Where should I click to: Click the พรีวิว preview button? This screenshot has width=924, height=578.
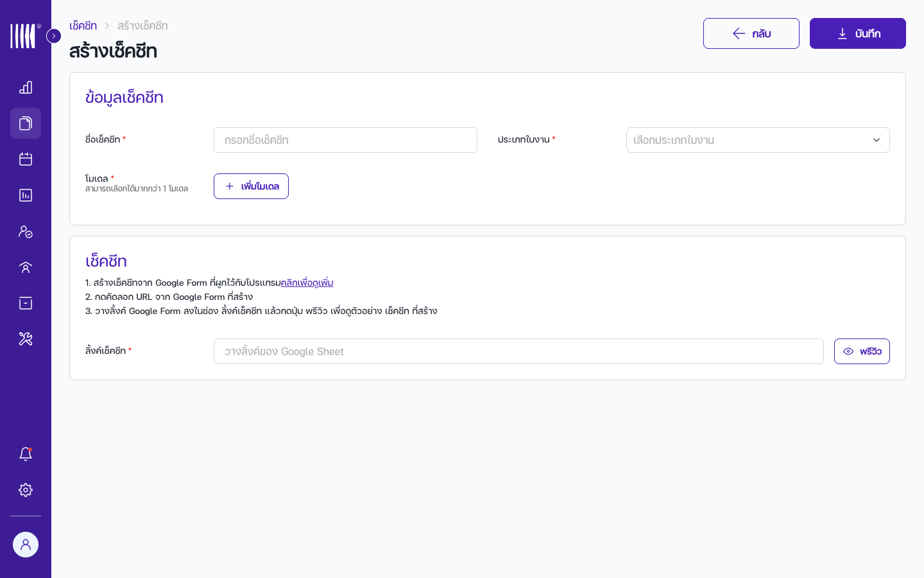point(862,351)
